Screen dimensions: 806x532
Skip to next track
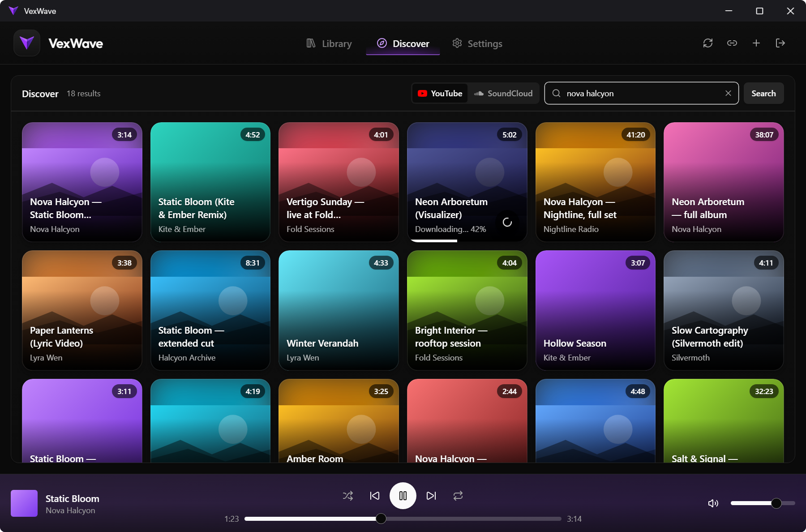[431, 496]
